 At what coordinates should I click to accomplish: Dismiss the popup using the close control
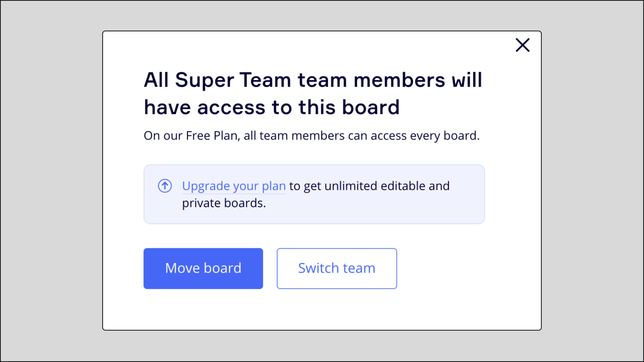click(x=522, y=45)
